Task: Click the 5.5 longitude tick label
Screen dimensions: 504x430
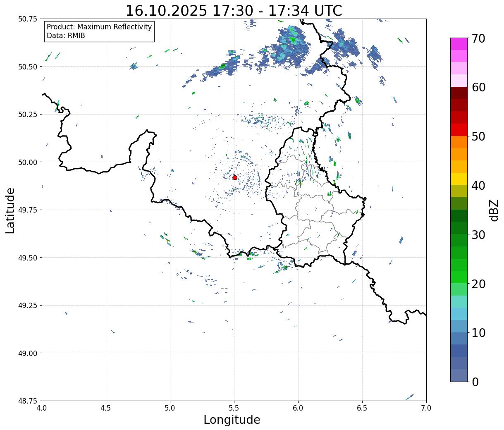Action: pos(234,408)
